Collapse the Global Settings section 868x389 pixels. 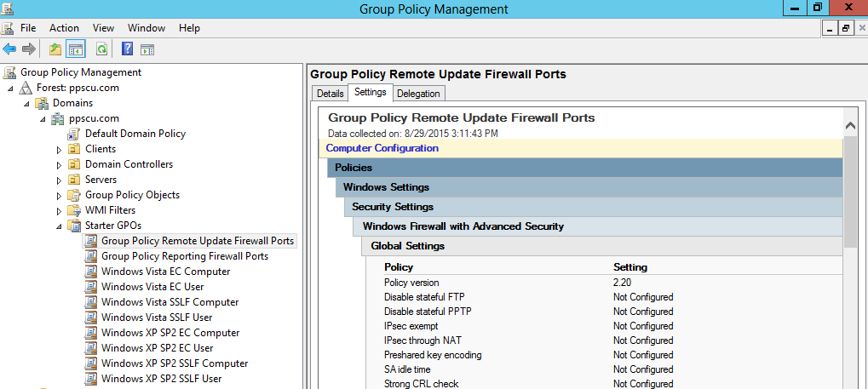coord(601,246)
